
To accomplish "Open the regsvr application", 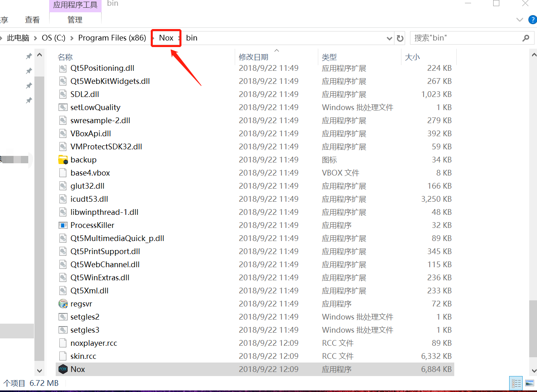I will tap(81, 304).
